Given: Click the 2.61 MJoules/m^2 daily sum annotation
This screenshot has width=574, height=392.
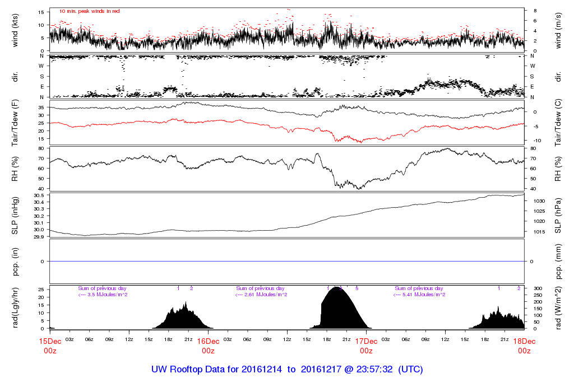Looking at the screenshot, I should 261,295.
